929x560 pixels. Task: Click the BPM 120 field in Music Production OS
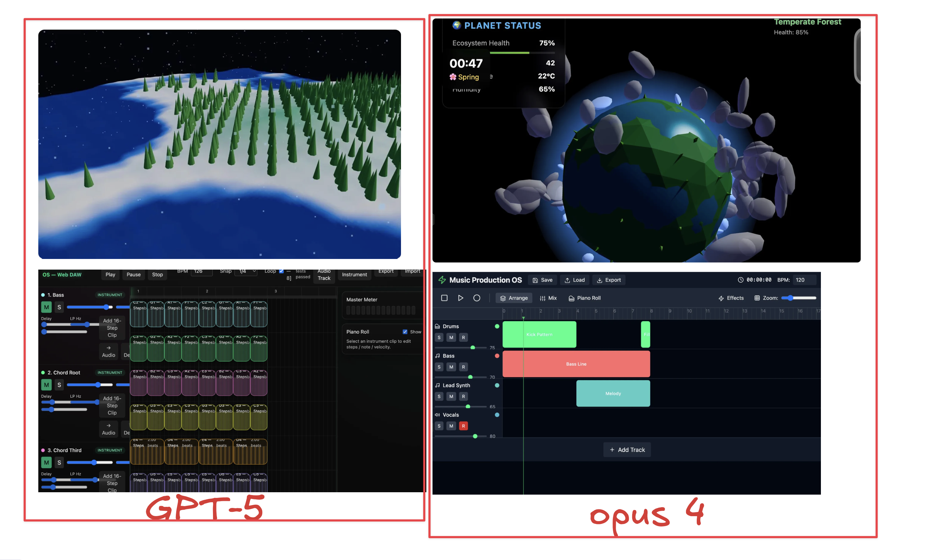point(804,280)
